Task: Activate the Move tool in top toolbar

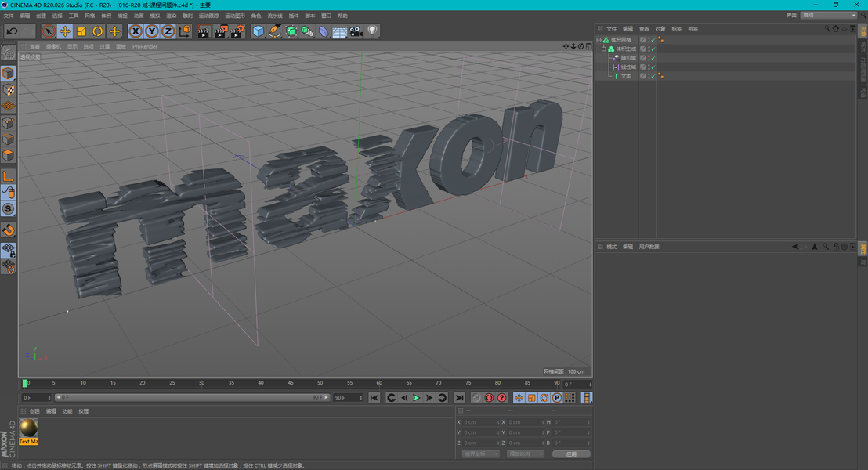Action: [x=65, y=31]
